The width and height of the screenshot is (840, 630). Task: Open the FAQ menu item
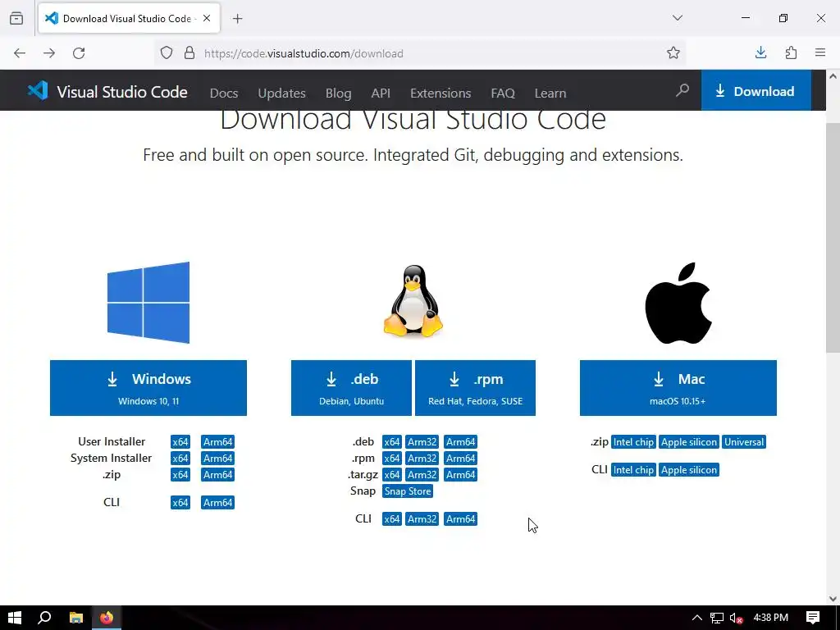[x=503, y=94]
